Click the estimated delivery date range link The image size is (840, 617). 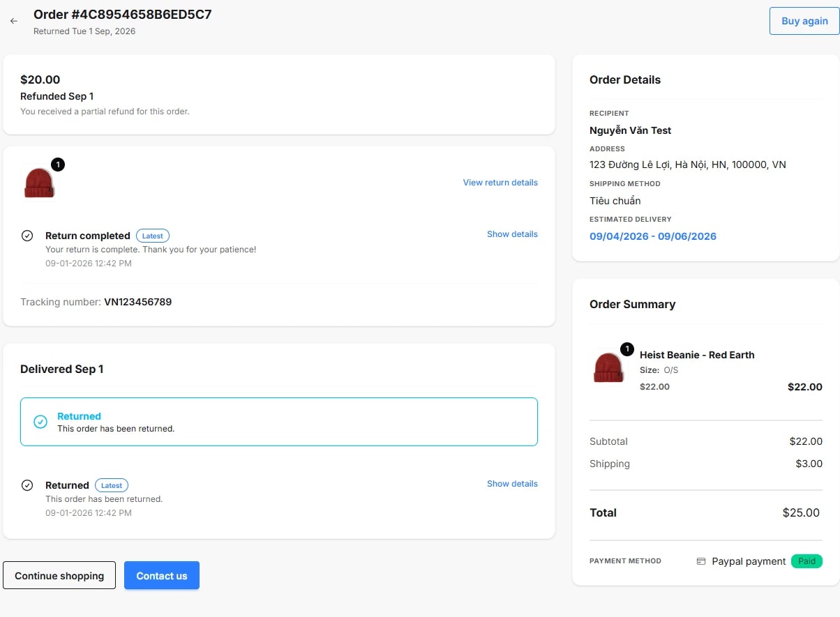(x=653, y=236)
